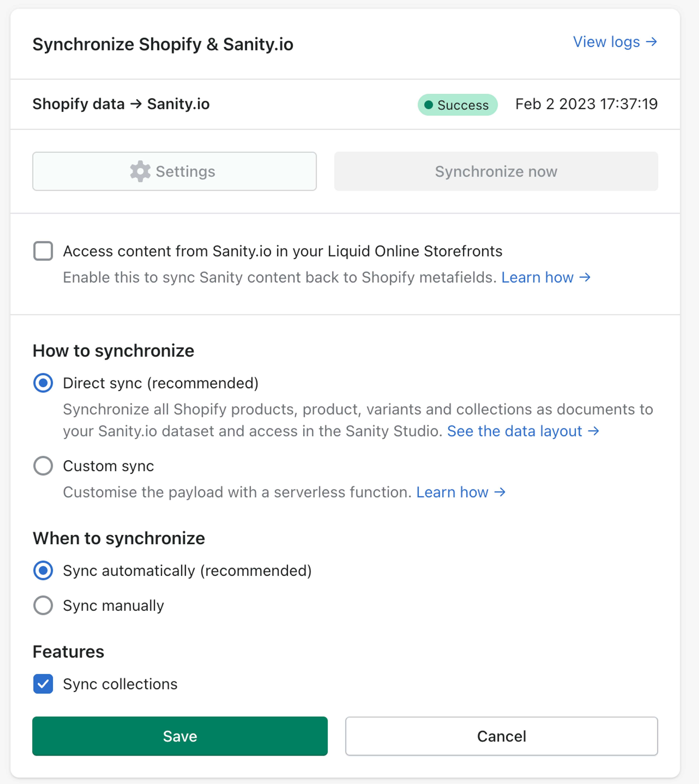Click the Synchronize now button

tap(496, 171)
